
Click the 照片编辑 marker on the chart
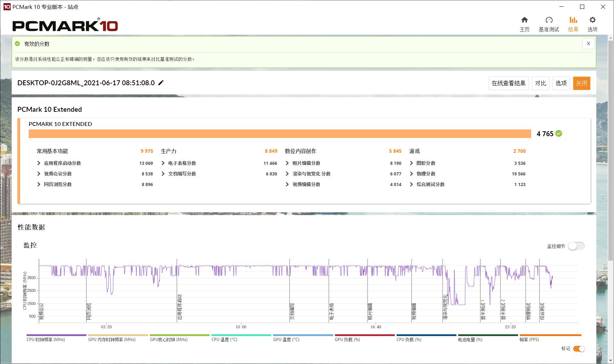[x=370, y=311]
